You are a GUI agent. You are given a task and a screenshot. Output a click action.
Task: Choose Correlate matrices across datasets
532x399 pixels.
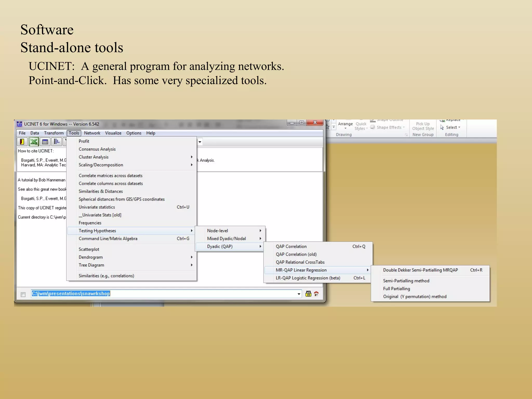(131, 176)
